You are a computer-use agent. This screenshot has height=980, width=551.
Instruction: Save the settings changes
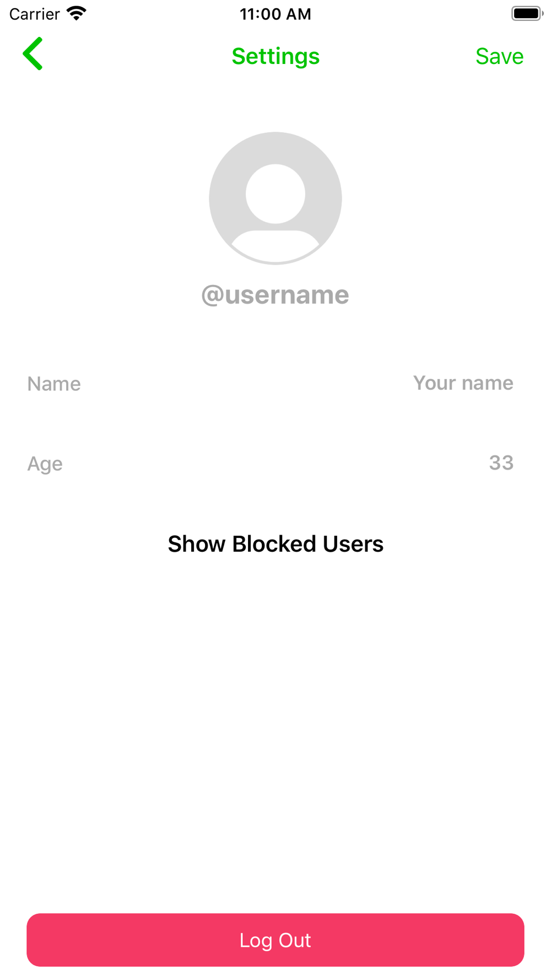tap(499, 56)
